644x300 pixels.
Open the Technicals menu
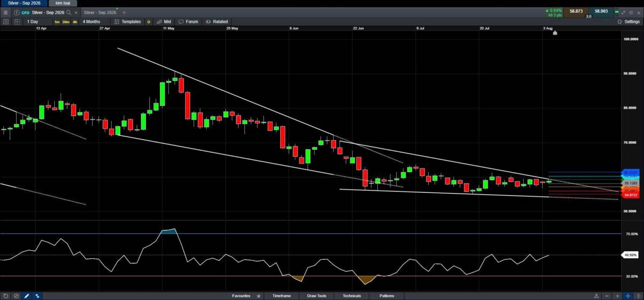(x=352, y=296)
